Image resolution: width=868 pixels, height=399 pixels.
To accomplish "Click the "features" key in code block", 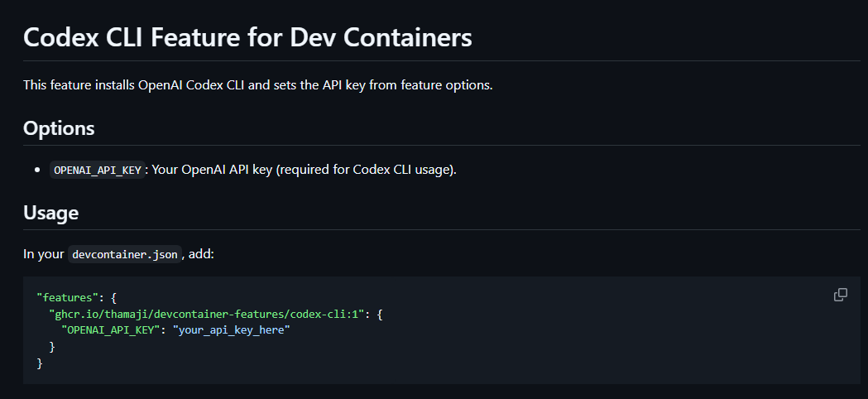I will pos(68,298).
